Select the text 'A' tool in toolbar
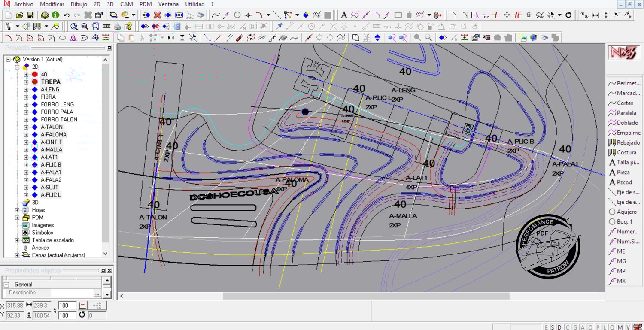644x330 pixels. click(x=344, y=15)
